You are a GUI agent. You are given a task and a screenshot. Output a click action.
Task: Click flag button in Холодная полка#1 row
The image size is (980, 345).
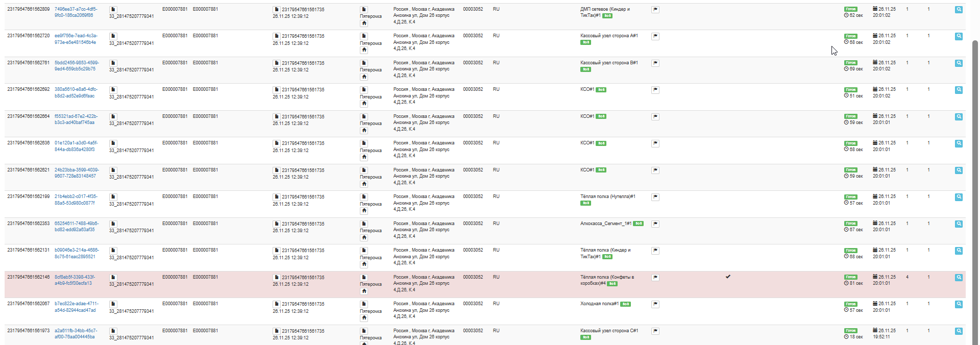pyautogui.click(x=655, y=304)
